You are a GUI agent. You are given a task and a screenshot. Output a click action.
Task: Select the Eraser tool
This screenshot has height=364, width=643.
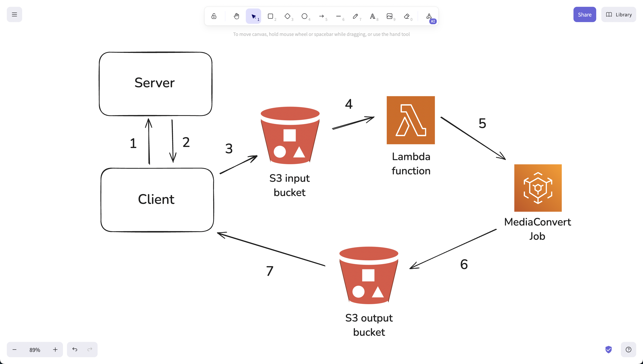407,16
